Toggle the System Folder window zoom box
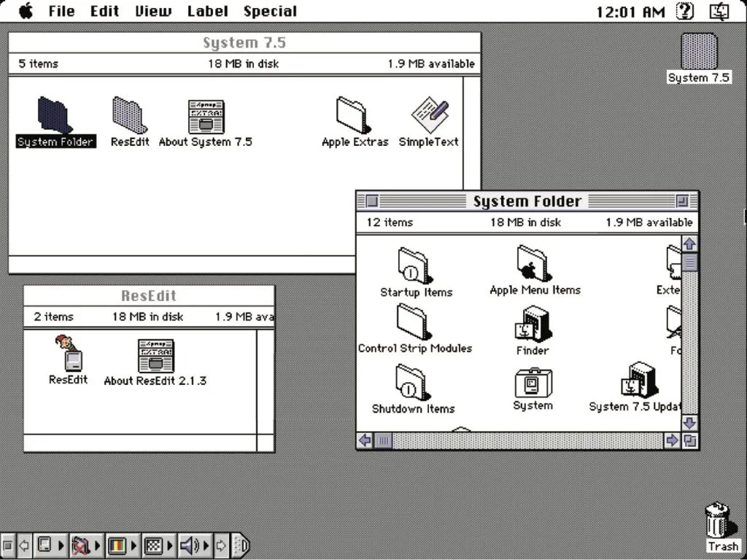This screenshot has height=560, width=747. 682,201
